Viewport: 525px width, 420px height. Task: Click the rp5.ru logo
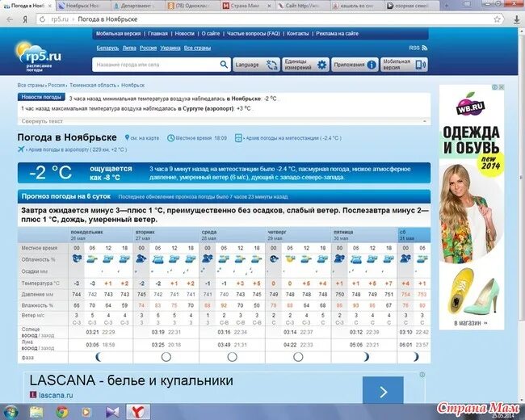(x=39, y=57)
